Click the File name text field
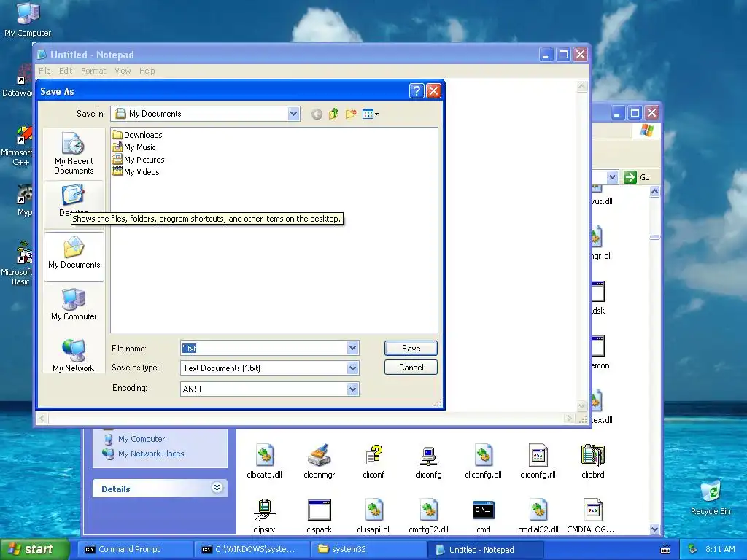This screenshot has height=560, width=747. (264, 348)
